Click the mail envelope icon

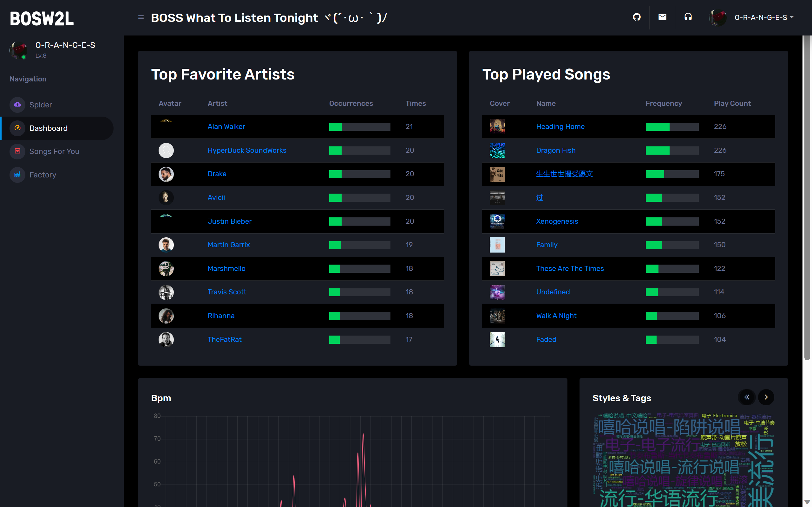click(662, 17)
